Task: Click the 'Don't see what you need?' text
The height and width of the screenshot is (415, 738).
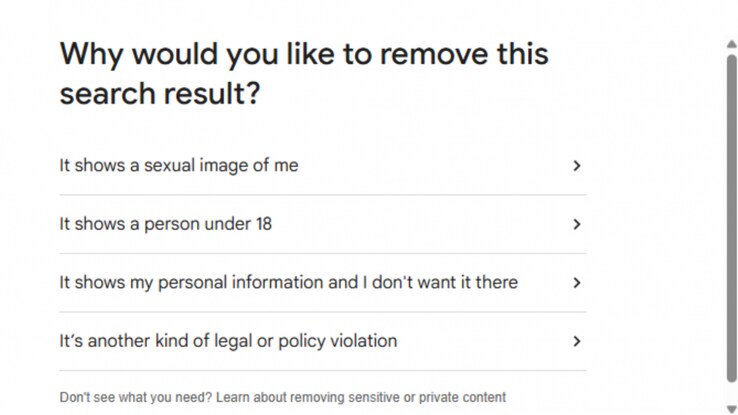Action: [x=135, y=397]
